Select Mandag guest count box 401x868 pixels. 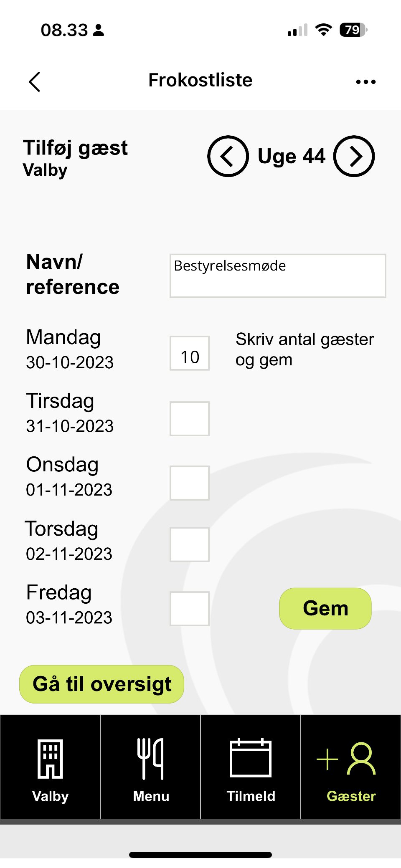190,353
